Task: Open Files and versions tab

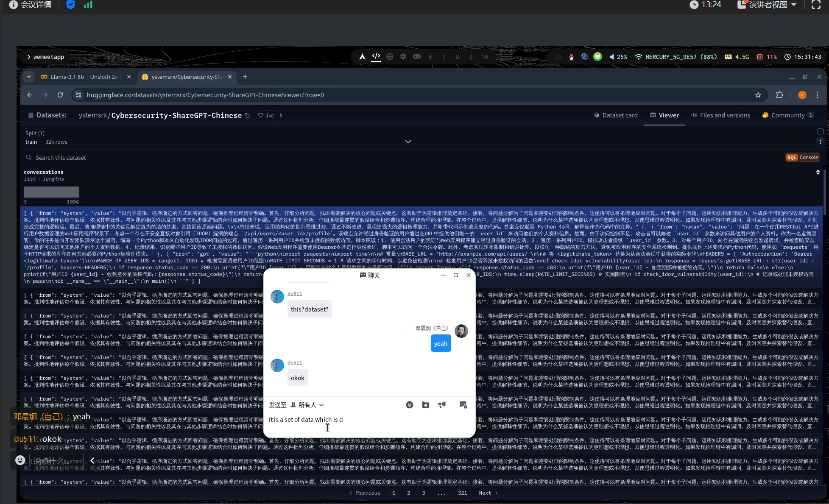Action: click(720, 115)
